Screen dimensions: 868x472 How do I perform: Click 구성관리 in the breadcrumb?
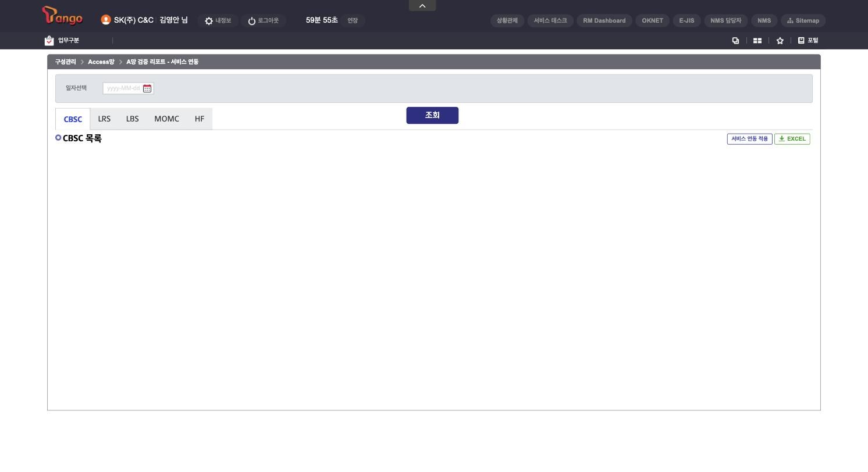[66, 62]
